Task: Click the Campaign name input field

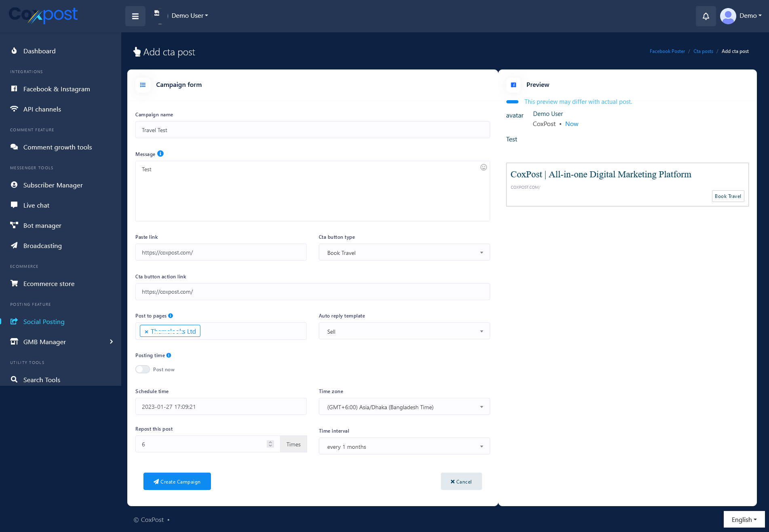Action: [312, 130]
